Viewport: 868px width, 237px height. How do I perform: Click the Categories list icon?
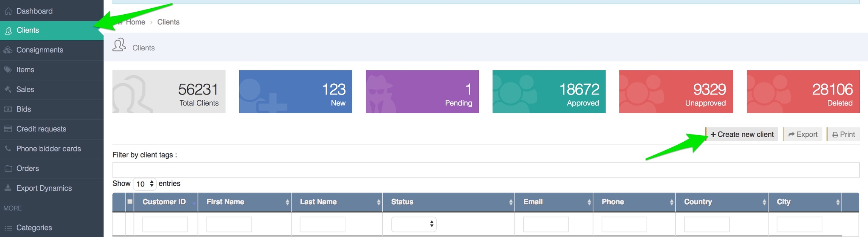click(8, 228)
